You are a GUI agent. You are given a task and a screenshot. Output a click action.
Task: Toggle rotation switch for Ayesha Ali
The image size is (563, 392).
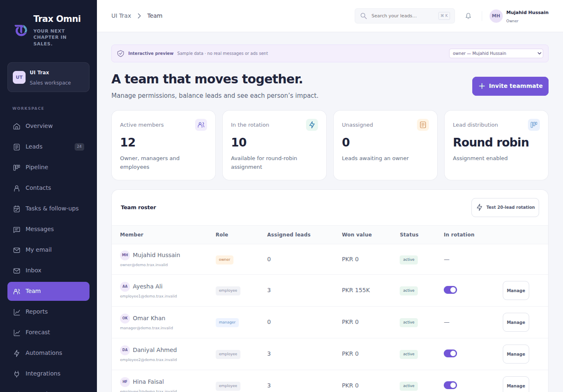(x=450, y=290)
